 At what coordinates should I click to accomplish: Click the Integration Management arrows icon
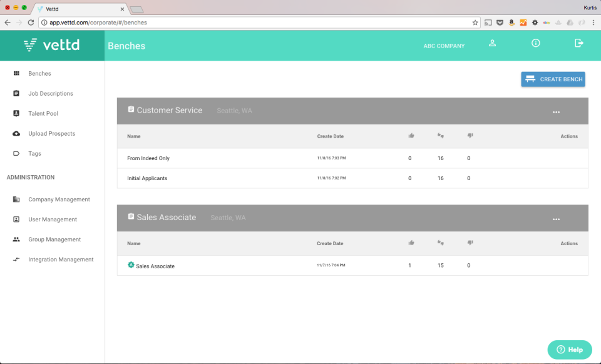tap(16, 260)
